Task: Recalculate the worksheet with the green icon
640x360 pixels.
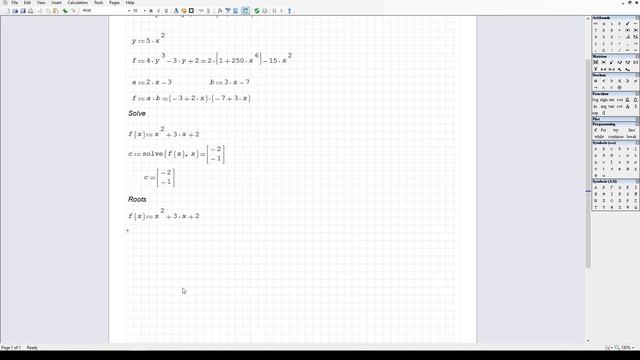Action: (x=257, y=11)
